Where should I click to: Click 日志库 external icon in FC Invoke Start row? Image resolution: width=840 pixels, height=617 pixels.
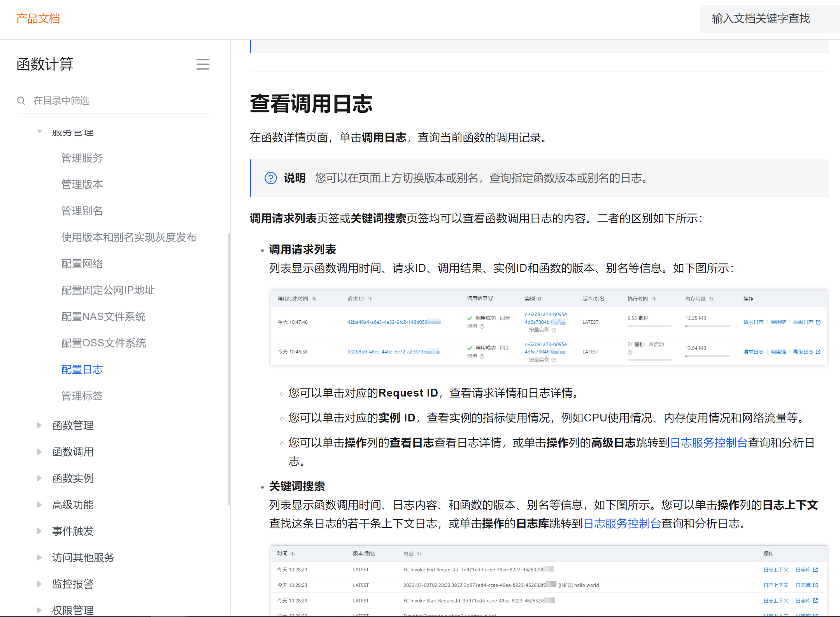(x=815, y=601)
